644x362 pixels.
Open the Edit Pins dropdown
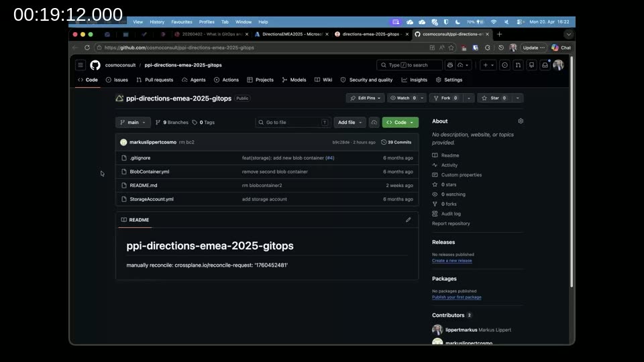point(365,98)
